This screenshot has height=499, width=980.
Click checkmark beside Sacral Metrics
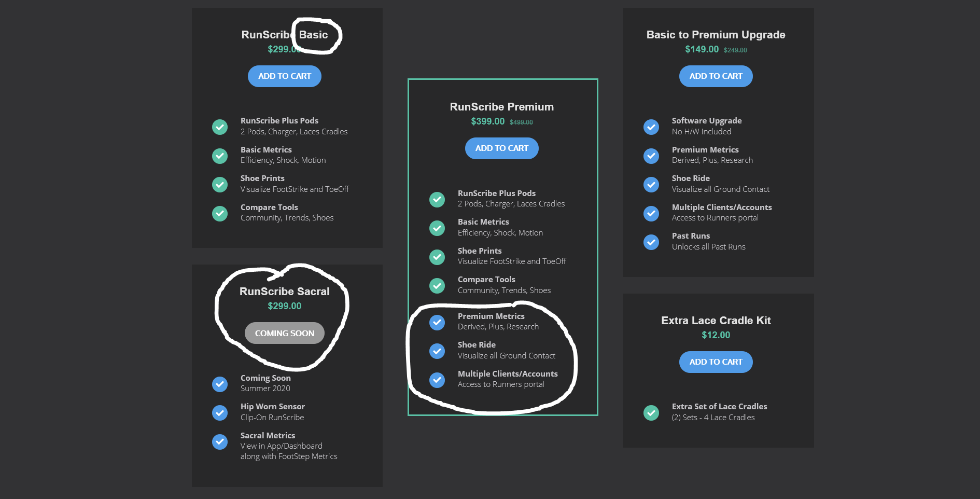coord(220,441)
